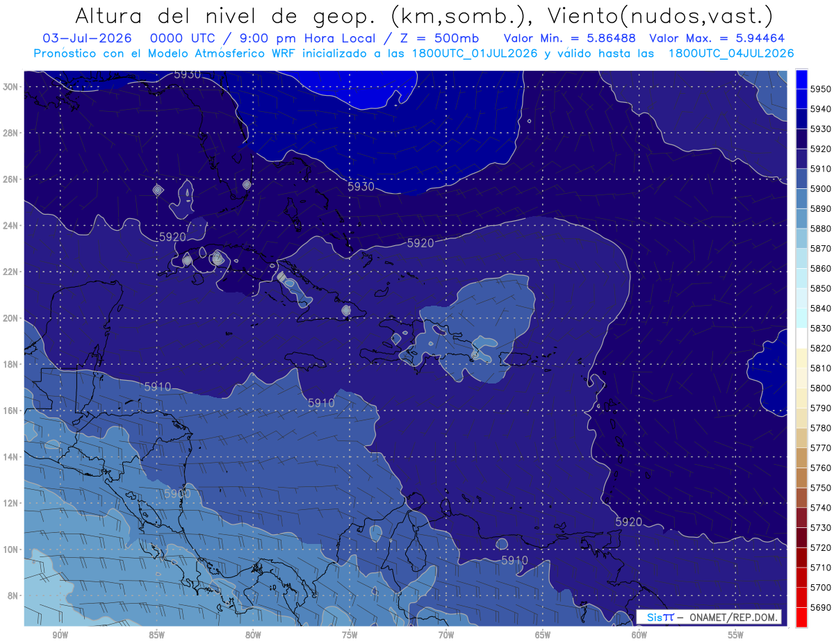The image size is (834, 644).
Task: Click the 5740 tick on the color scale
Action: (821, 508)
